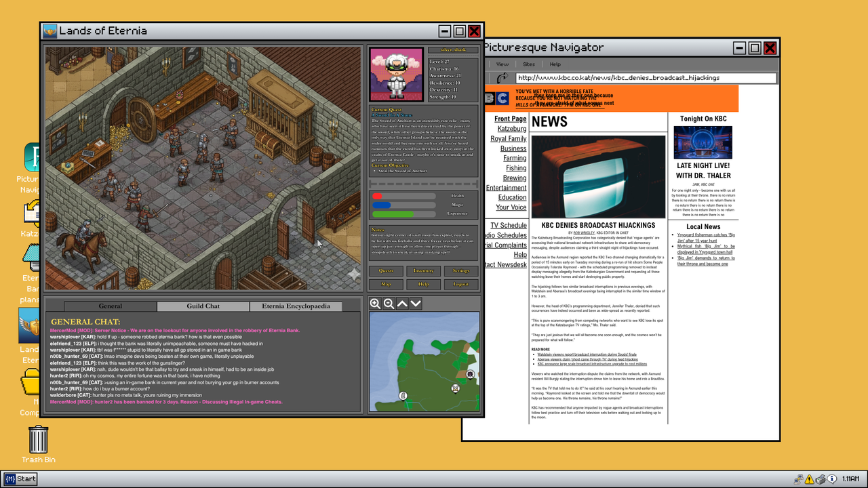Reload the page in Picturesque Navigator
Viewport: 868px width, 488px height.
click(502, 79)
